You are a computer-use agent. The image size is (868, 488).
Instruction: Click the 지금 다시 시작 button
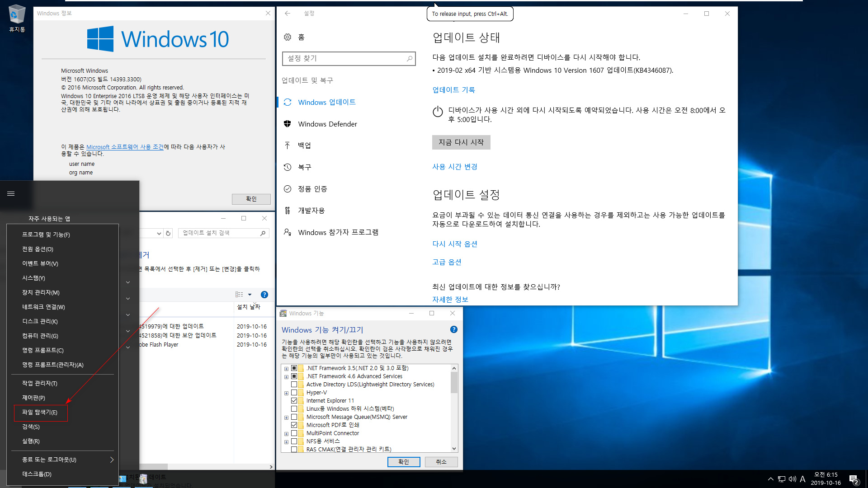click(x=461, y=142)
